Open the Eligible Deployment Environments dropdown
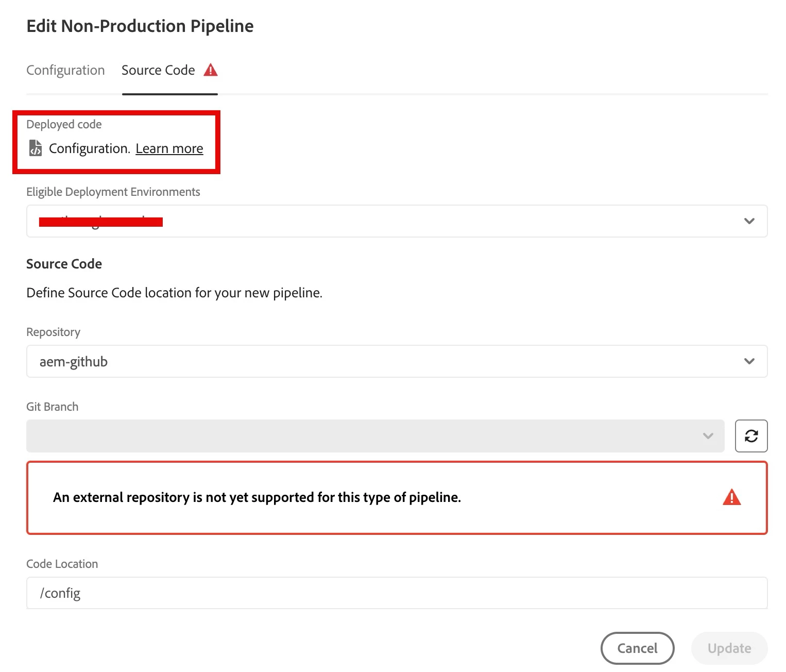The height and width of the screenshot is (672, 786). pyautogui.click(x=397, y=221)
